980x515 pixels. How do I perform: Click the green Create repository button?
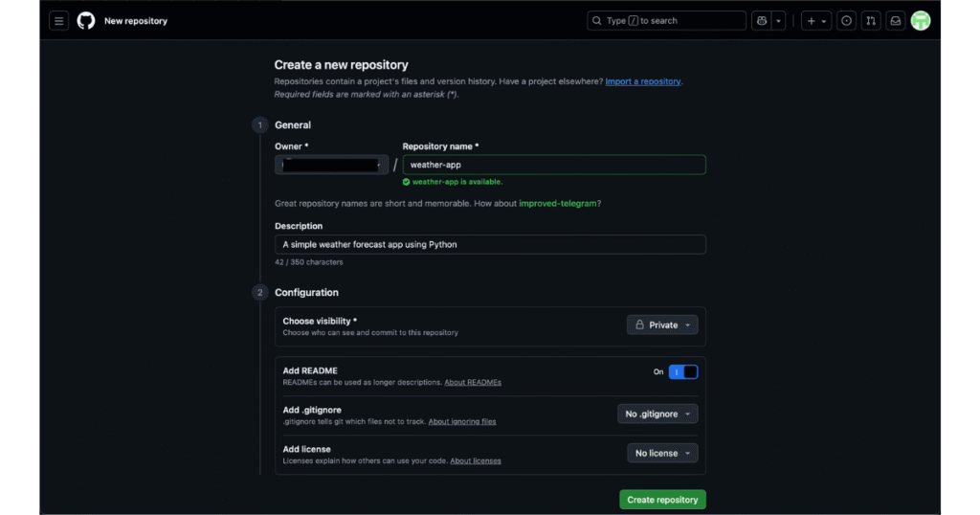[x=662, y=500]
